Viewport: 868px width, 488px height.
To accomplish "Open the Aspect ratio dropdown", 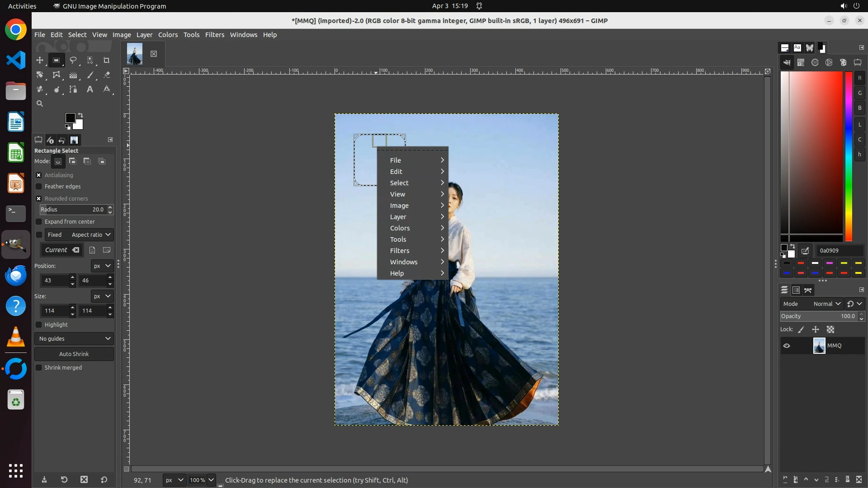I will pyautogui.click(x=90, y=235).
